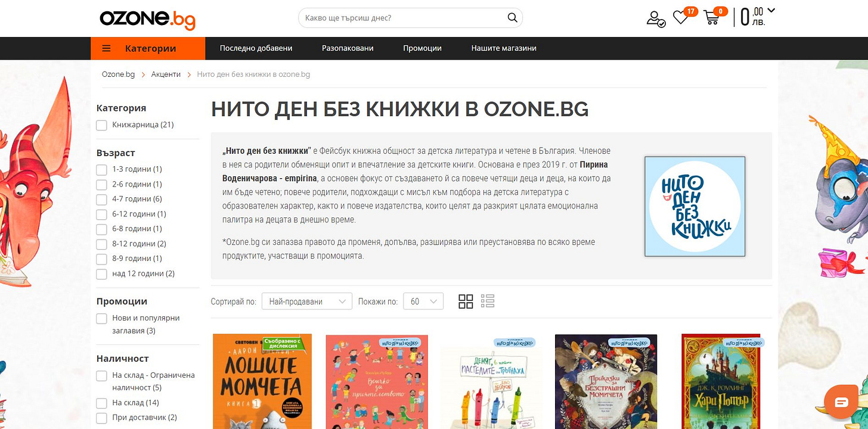Go to Акценти breadcrumb link

click(x=166, y=74)
